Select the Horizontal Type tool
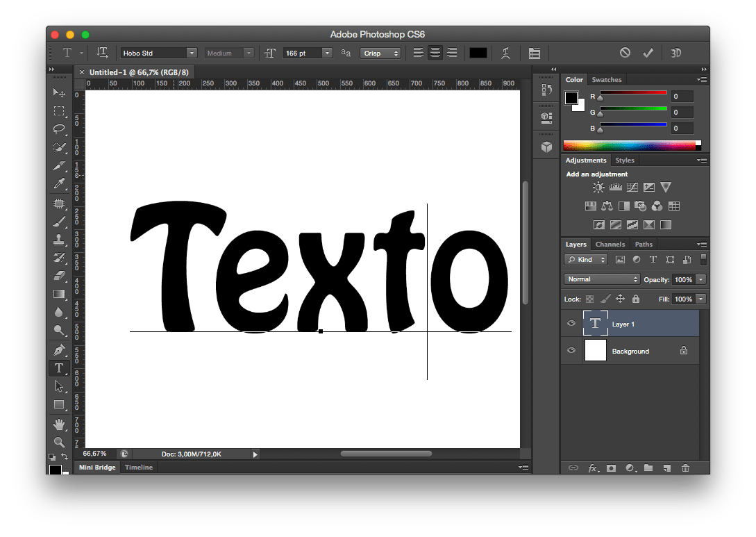Image resolution: width=756 pixels, height=537 pixels. point(59,368)
